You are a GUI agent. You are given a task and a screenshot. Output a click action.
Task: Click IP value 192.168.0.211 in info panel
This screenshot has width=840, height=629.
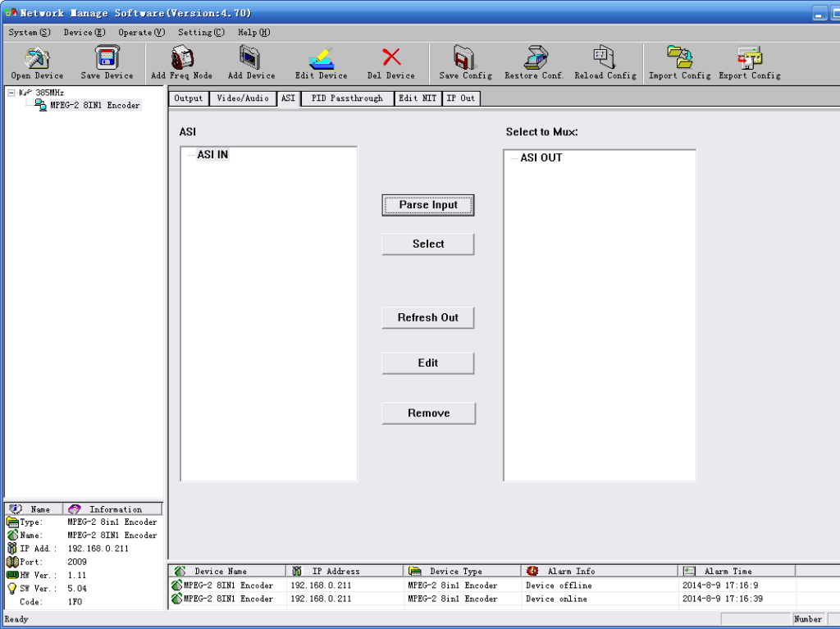(x=98, y=549)
